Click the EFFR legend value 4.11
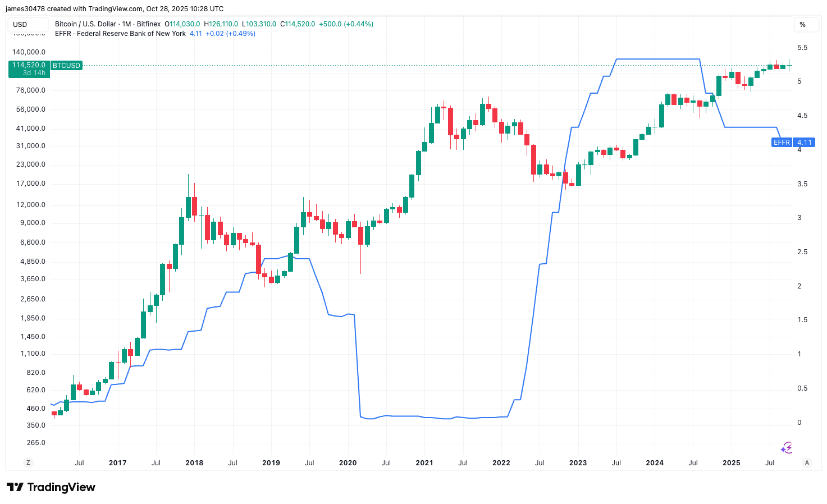The height and width of the screenshot is (504, 827). tap(196, 34)
